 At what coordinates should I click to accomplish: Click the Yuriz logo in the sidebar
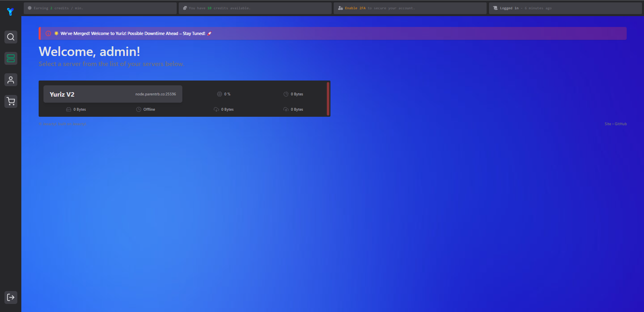[10, 12]
